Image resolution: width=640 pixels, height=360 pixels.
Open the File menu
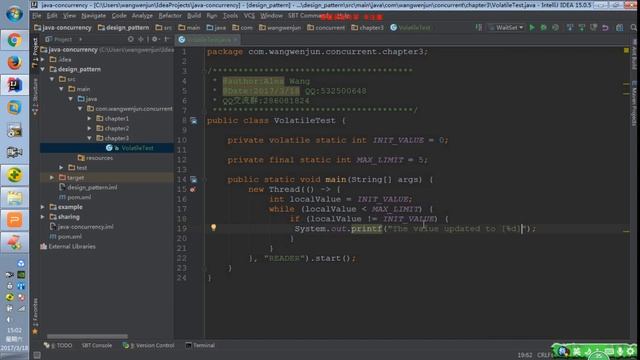(37, 16)
